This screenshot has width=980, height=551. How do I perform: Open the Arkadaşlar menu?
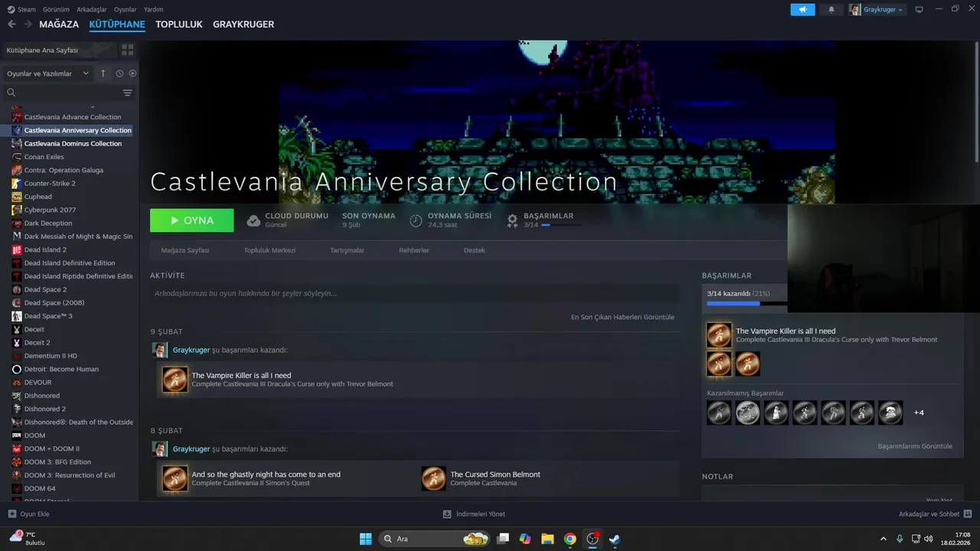(x=92, y=9)
